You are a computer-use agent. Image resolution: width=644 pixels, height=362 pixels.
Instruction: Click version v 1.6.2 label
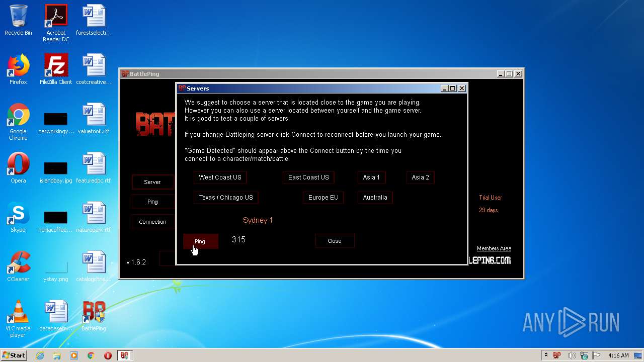pos(136,262)
